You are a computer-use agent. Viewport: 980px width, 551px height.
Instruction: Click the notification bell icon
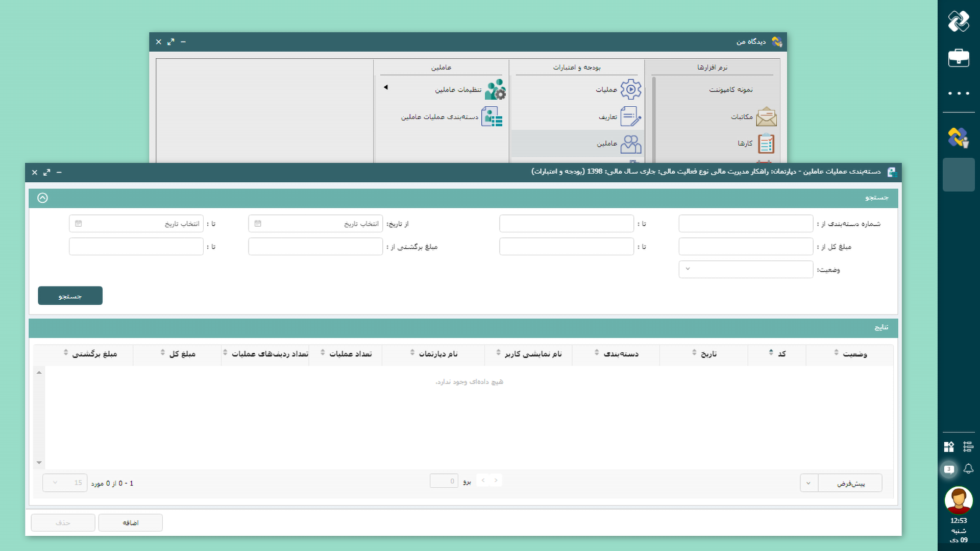click(x=968, y=469)
